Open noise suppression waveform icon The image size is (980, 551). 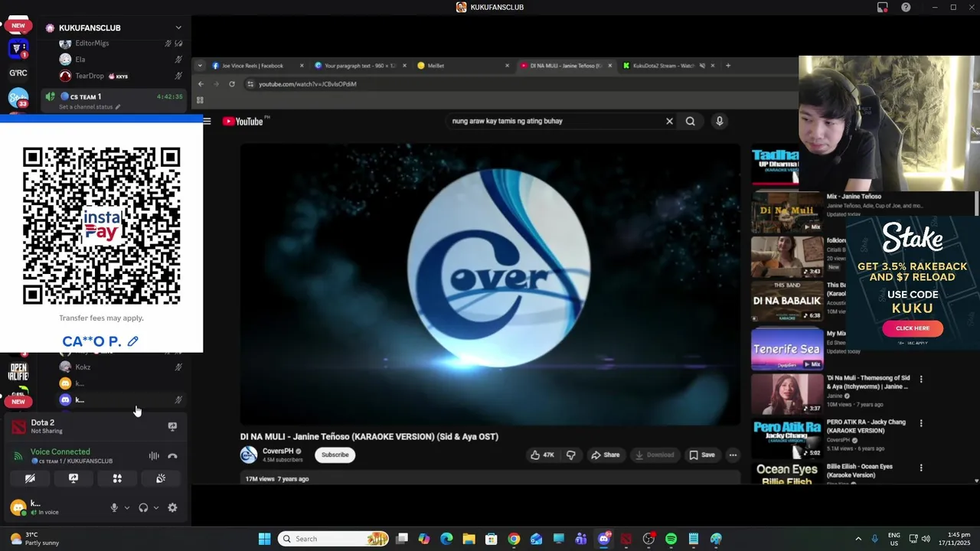point(154,456)
